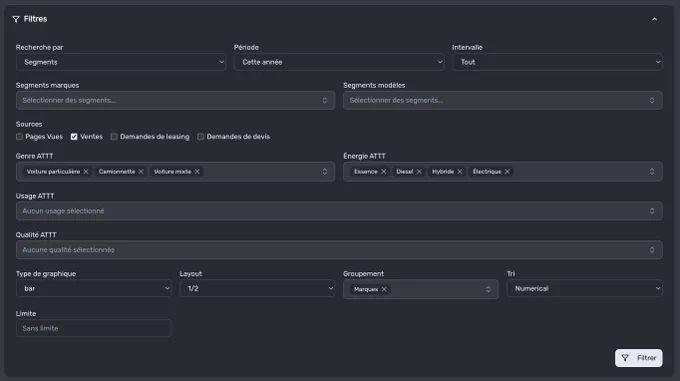This screenshot has height=381, width=680.
Task: Enable the Demandes de leasing checkbox
Action: [114, 137]
